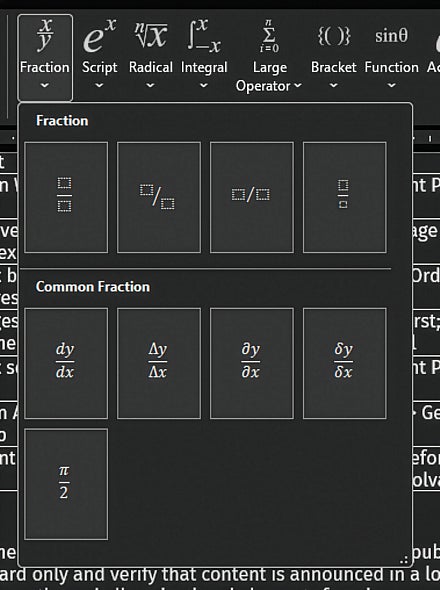Expand the Integral dropdown arrow
The height and width of the screenshot is (590, 440).
(x=204, y=85)
